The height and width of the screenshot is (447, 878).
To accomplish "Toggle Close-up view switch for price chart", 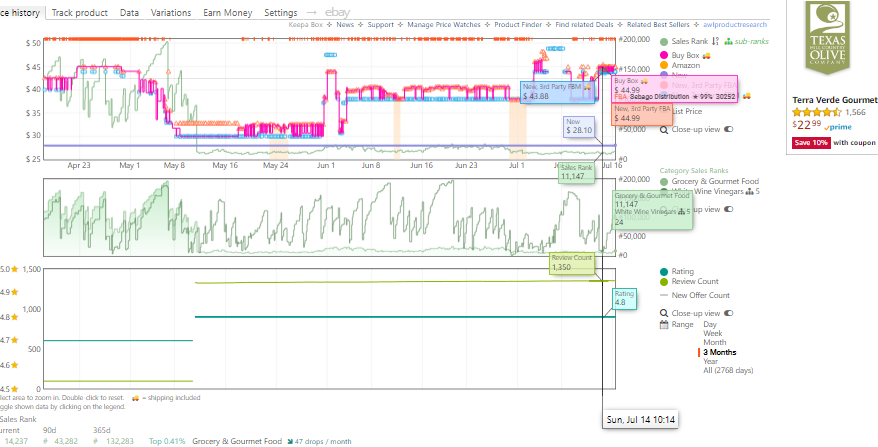I will pyautogui.click(x=728, y=129).
